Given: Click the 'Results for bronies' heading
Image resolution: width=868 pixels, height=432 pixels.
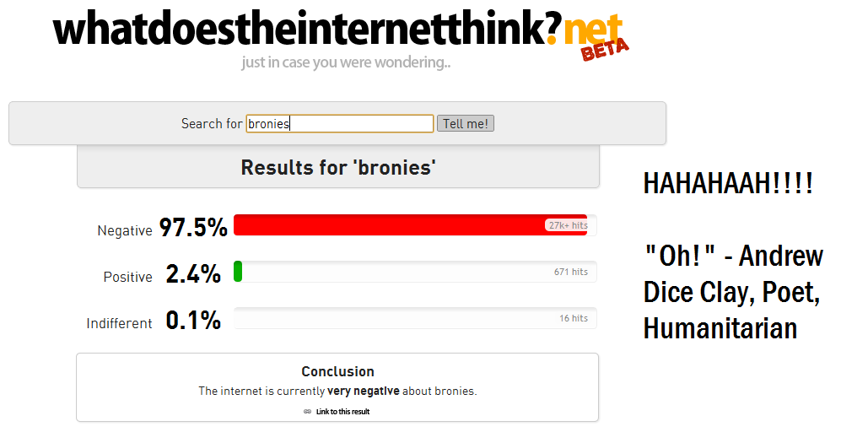Looking at the screenshot, I should tap(338, 167).
